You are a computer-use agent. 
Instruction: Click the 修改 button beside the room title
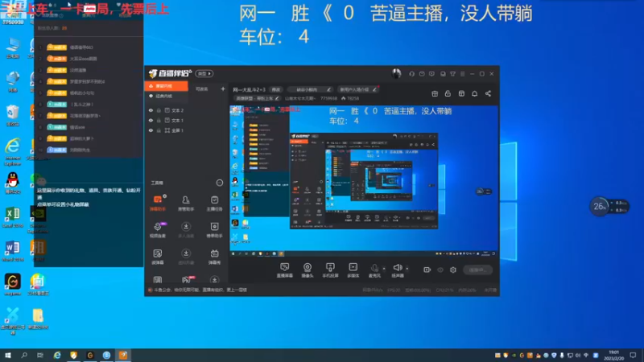tap(276, 89)
